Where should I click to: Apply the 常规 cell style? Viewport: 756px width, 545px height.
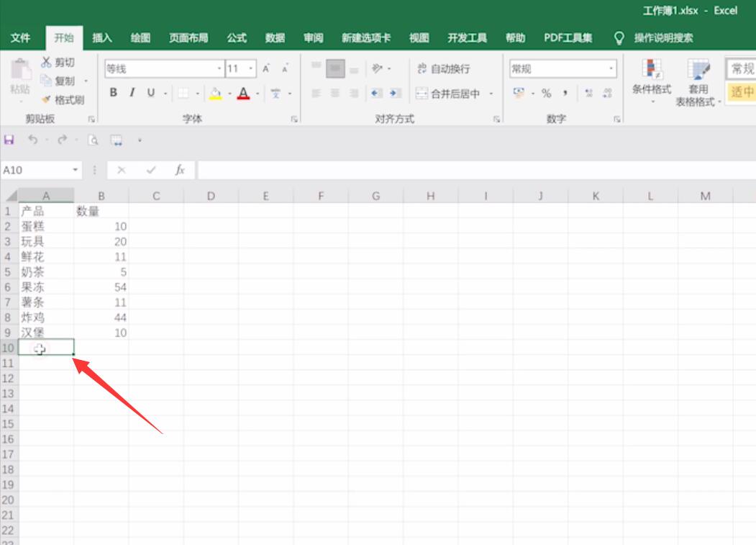(742, 68)
